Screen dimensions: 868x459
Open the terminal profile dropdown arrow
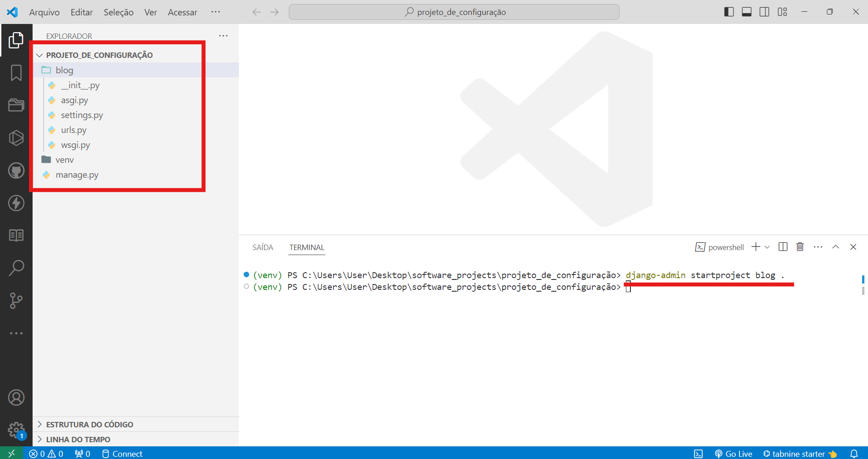coord(768,247)
